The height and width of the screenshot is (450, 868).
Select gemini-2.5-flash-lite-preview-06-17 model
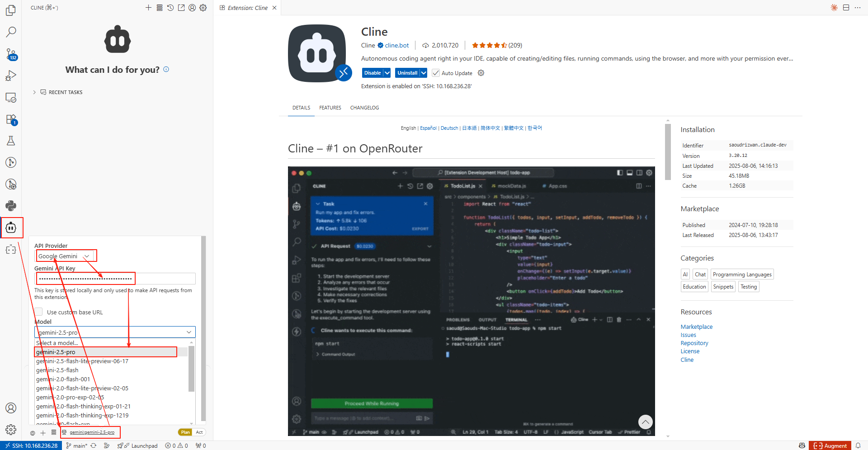tap(111, 361)
